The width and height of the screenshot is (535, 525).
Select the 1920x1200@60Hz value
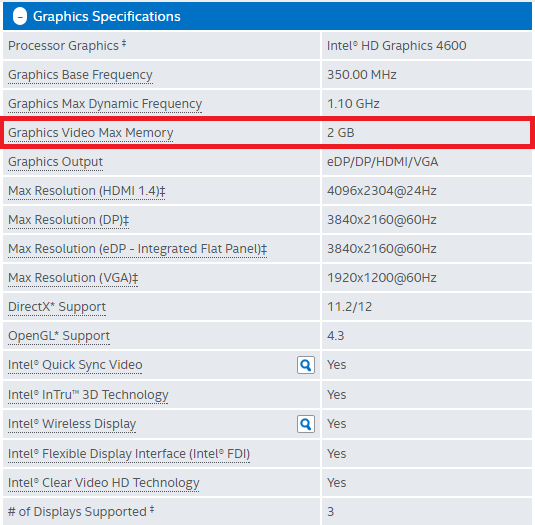(382, 278)
